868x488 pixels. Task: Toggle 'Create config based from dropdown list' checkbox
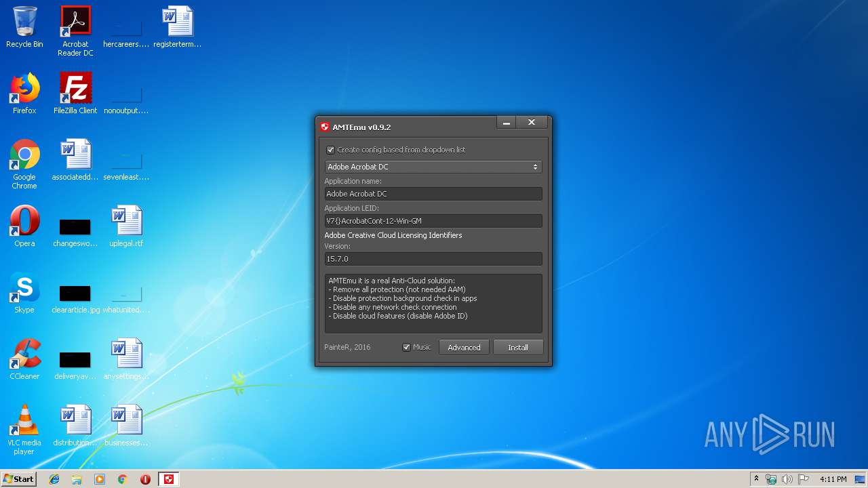[x=331, y=150]
